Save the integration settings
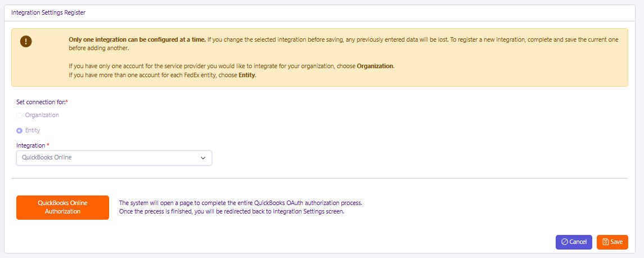The width and height of the screenshot is (644, 258). [613, 242]
